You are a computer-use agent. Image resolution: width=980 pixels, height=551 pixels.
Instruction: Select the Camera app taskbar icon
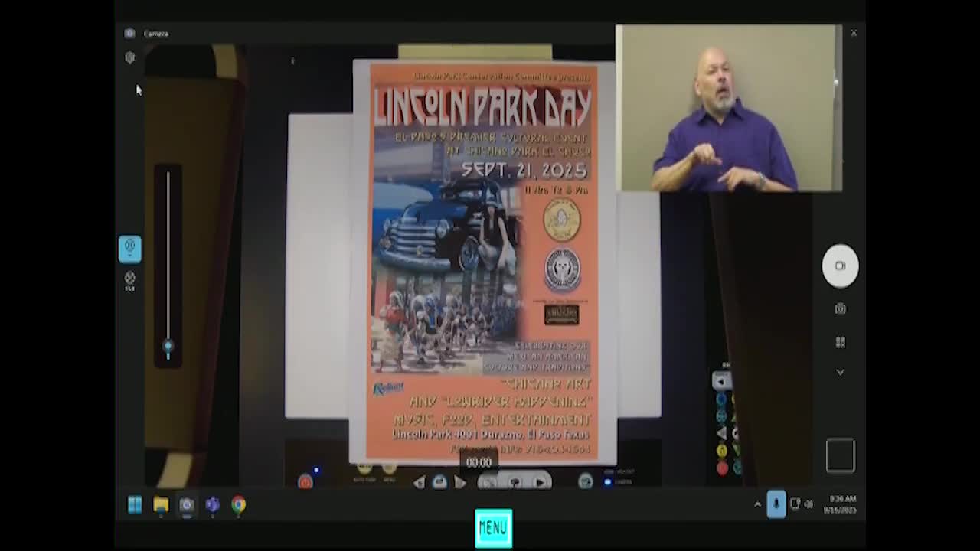pos(186,504)
